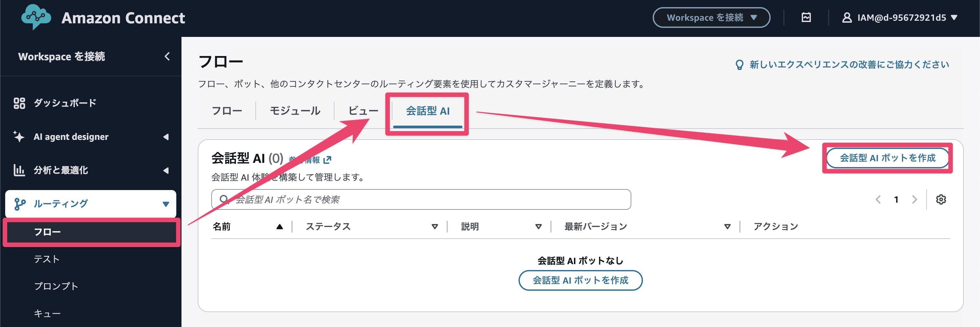This screenshot has width=980, height=327.
Task: Click the 分析と最適化 bar chart icon
Action: tap(19, 170)
